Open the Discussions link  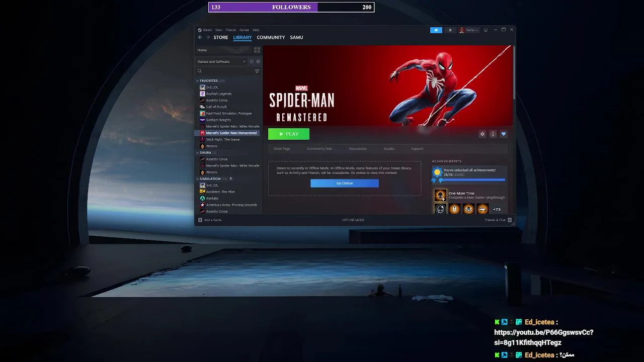click(358, 148)
